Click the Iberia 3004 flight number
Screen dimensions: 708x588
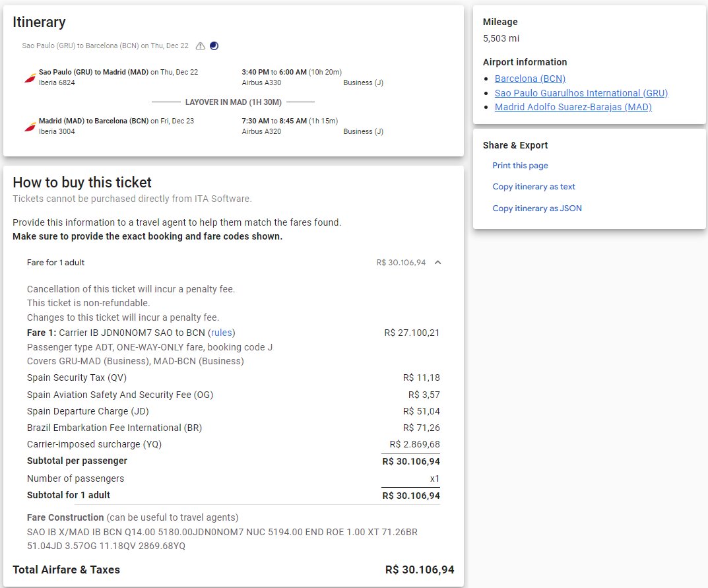(57, 131)
